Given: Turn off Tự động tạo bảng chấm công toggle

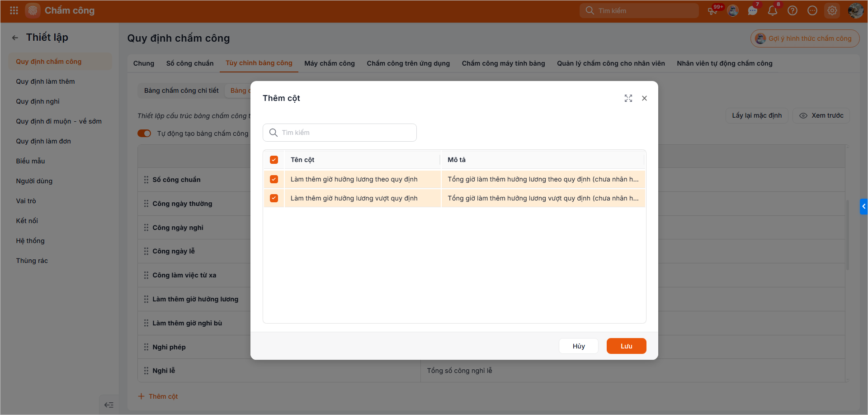Looking at the screenshot, I should click(x=144, y=134).
